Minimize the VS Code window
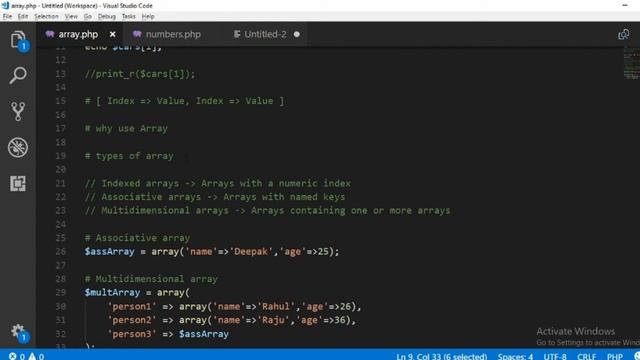Image resolution: width=640 pixels, height=360 pixels. 625,5
